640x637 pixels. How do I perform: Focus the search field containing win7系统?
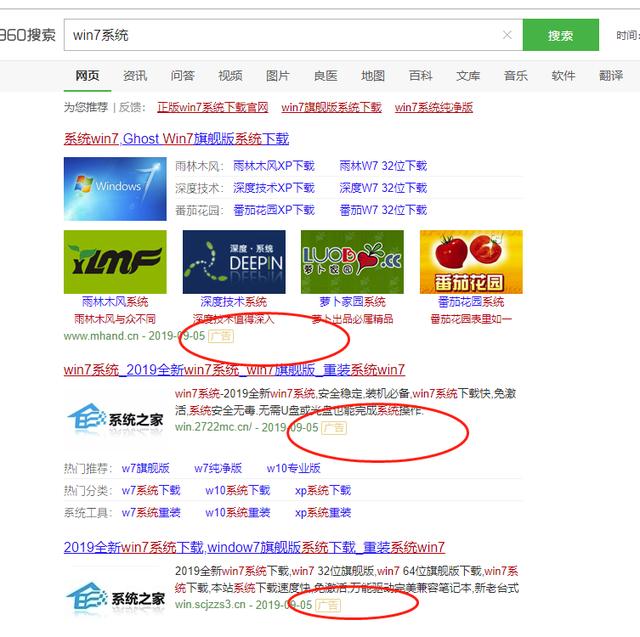pyautogui.click(x=293, y=35)
